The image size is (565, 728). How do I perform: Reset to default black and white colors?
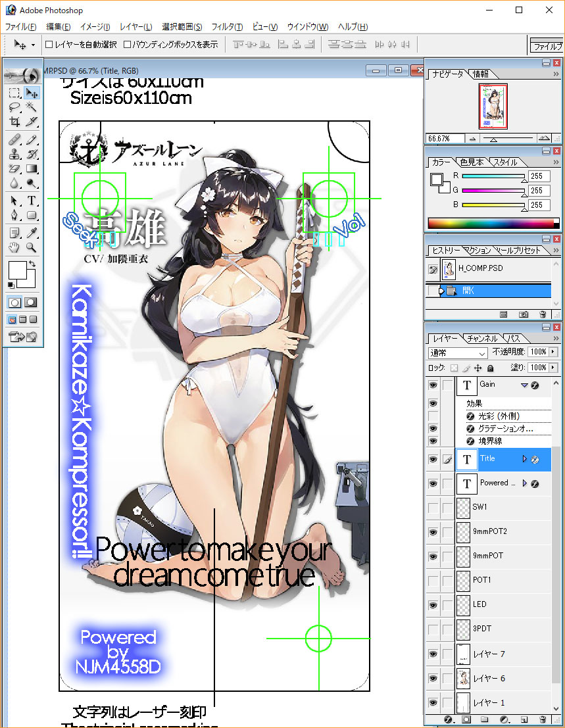(11, 285)
